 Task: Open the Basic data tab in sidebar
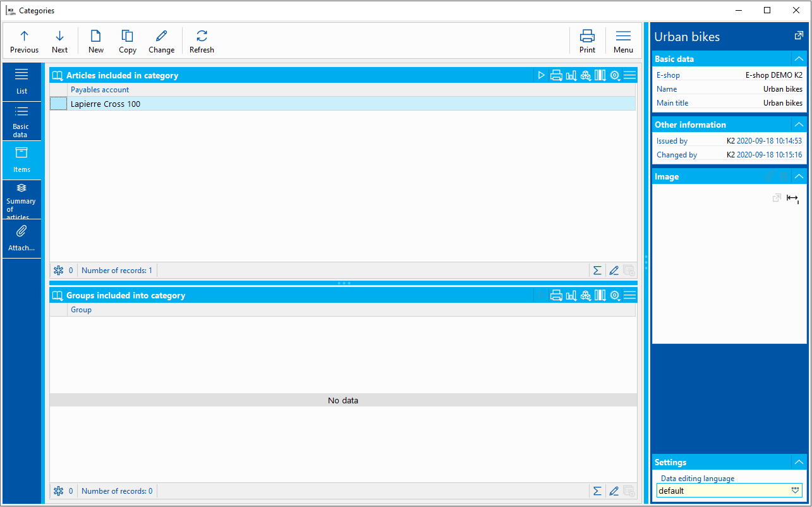(21, 121)
